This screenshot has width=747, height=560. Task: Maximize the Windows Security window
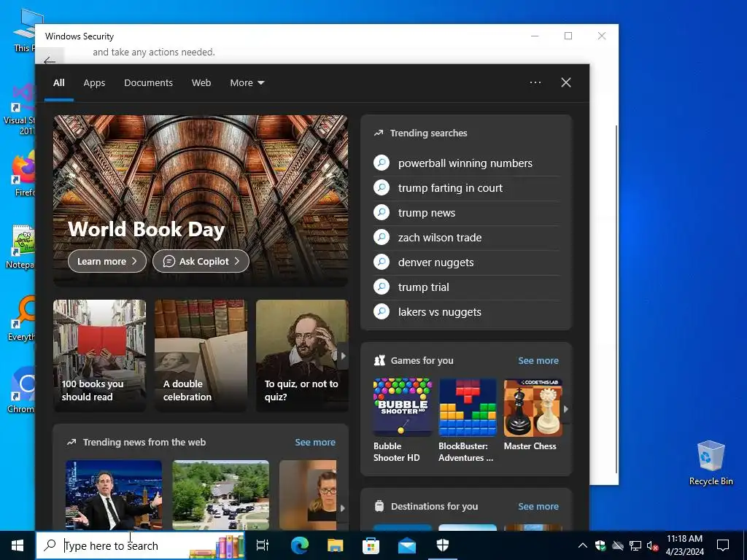click(568, 36)
